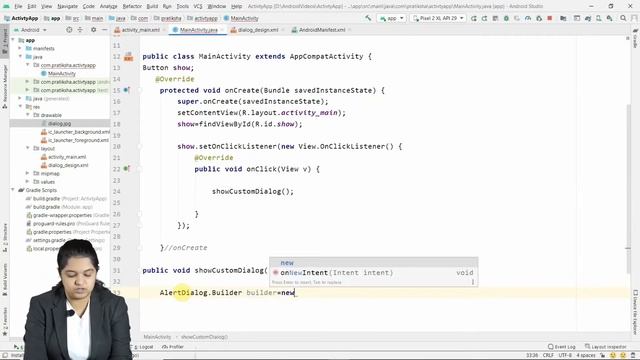Open Android project view dropdown
The width and height of the screenshot is (640, 360).
click(x=30, y=30)
